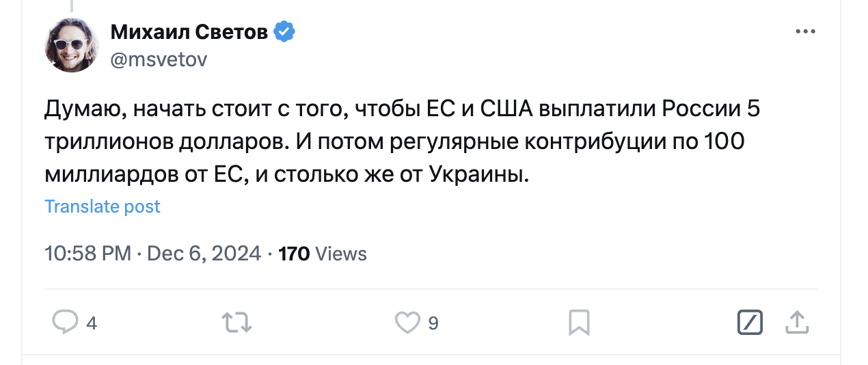Image resolution: width=868 pixels, height=365 pixels.
Task: Click the reply count of 4
Action: point(92,323)
